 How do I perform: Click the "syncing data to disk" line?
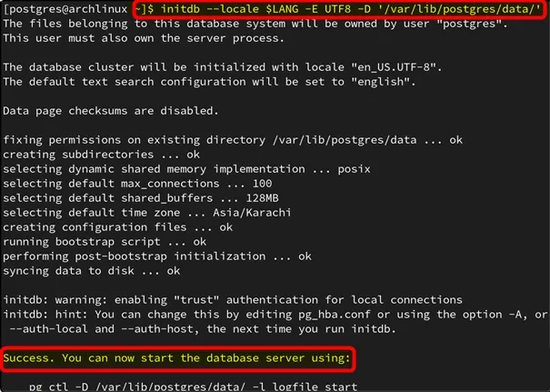point(91,271)
